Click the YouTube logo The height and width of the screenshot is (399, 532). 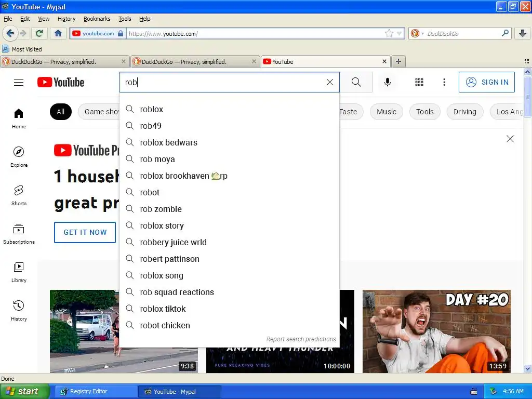(x=61, y=82)
